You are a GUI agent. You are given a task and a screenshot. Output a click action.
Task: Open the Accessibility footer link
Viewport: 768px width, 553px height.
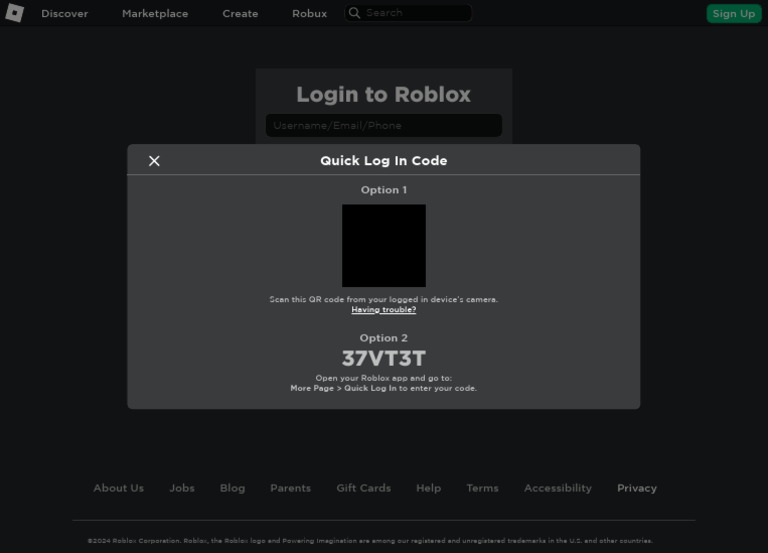(558, 488)
